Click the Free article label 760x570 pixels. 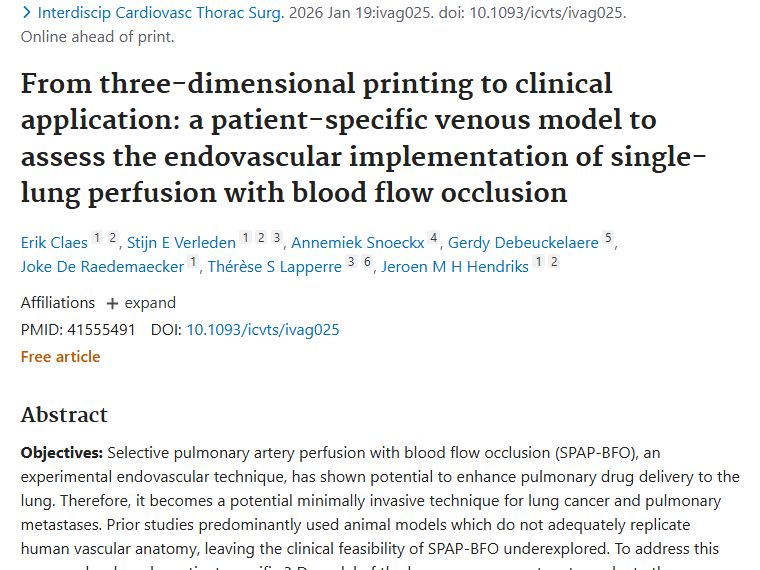(60, 356)
